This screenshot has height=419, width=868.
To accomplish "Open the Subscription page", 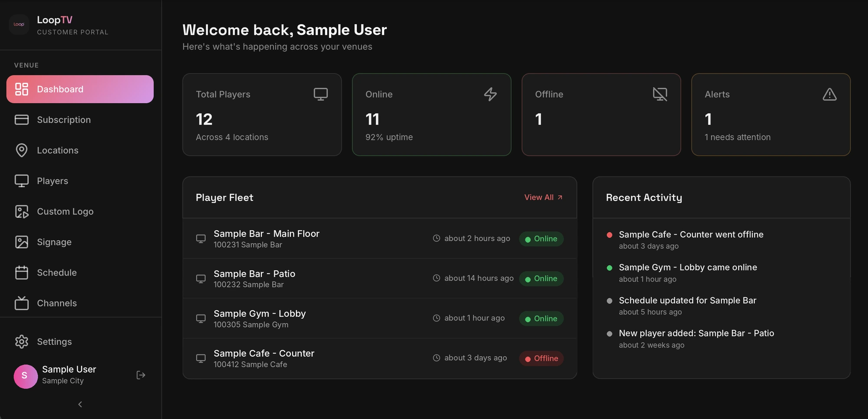I will (80, 120).
